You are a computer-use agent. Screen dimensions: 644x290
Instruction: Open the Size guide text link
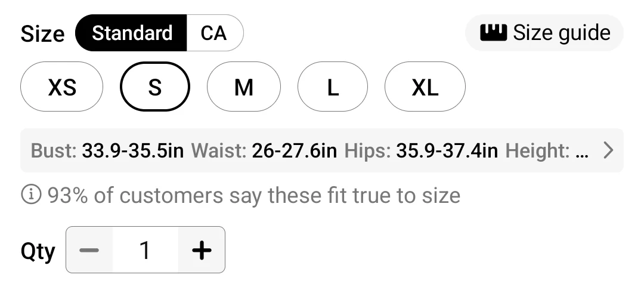[x=561, y=33]
